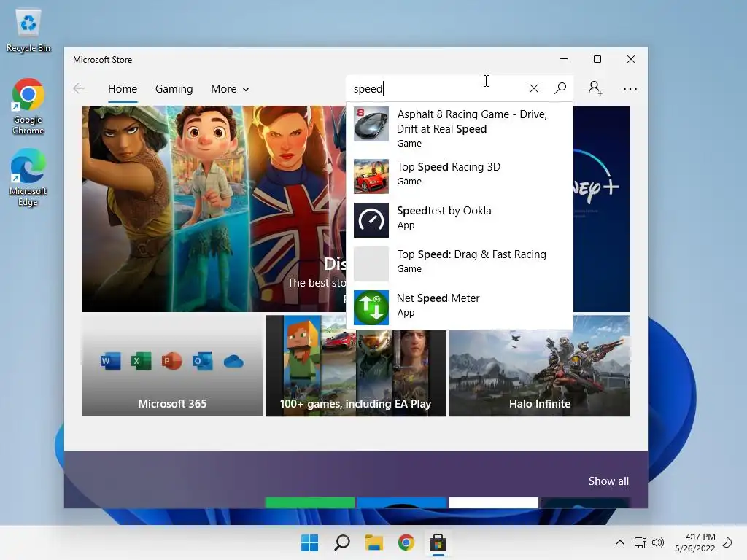Maximize the Microsoft Store window
This screenshot has width=747, height=560.
(597, 59)
